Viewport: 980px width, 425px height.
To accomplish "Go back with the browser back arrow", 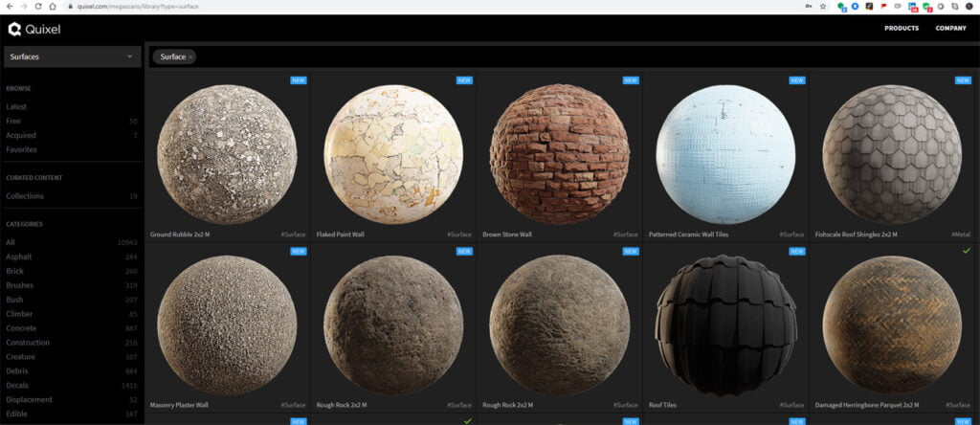I will tap(10, 7).
